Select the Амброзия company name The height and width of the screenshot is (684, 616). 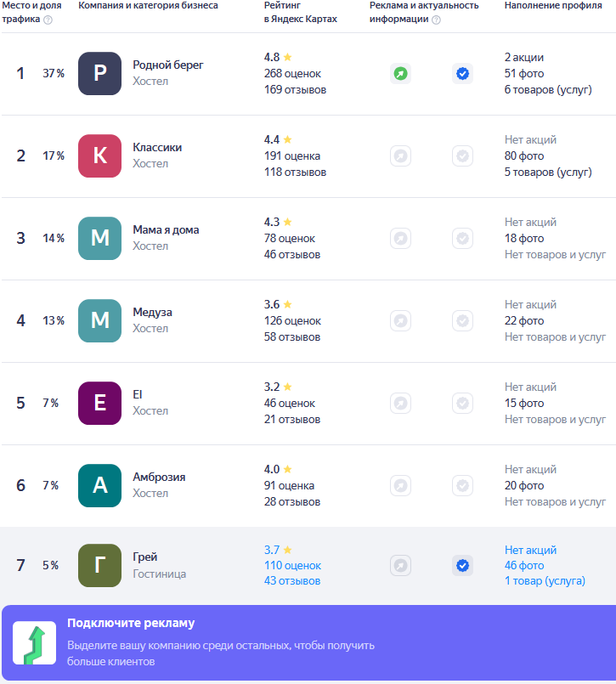click(x=159, y=477)
